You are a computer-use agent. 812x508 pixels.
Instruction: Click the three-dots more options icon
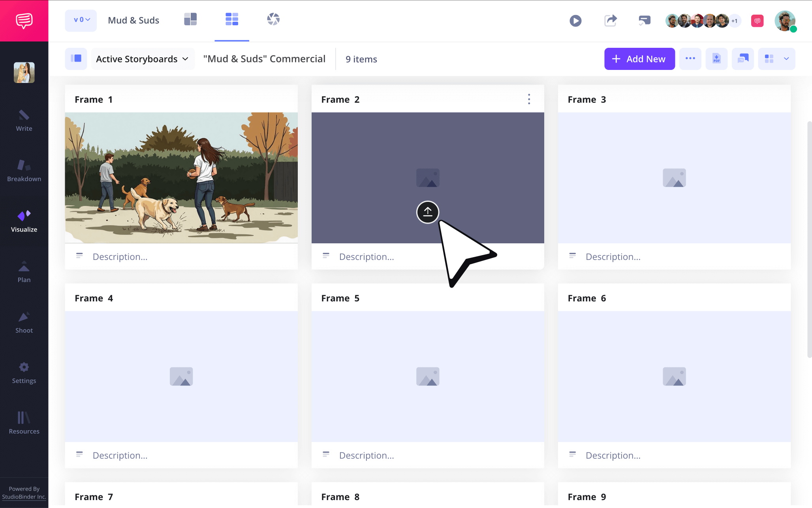[x=690, y=58]
